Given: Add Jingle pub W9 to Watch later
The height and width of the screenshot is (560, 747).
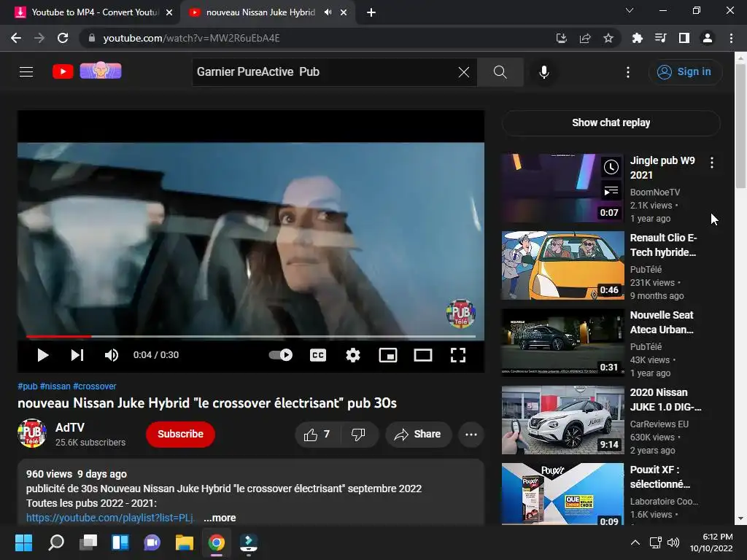Looking at the screenshot, I should 611,167.
